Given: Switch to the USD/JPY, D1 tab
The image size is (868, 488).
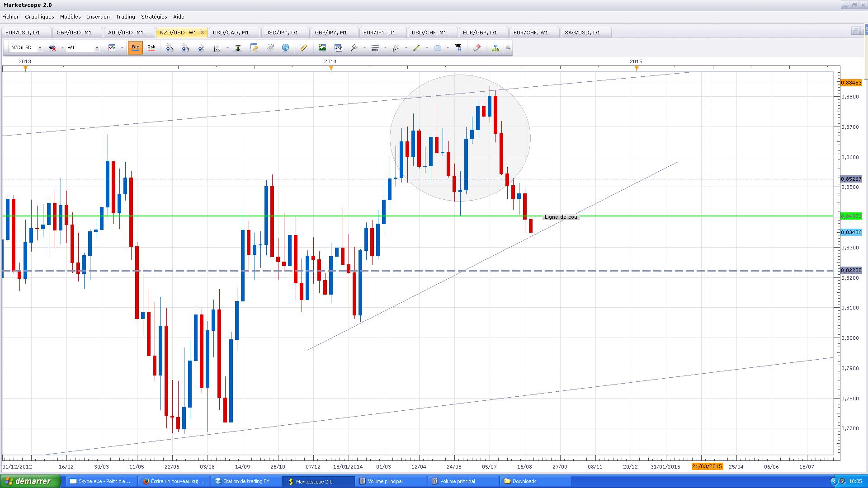Looking at the screenshot, I should coord(281,33).
